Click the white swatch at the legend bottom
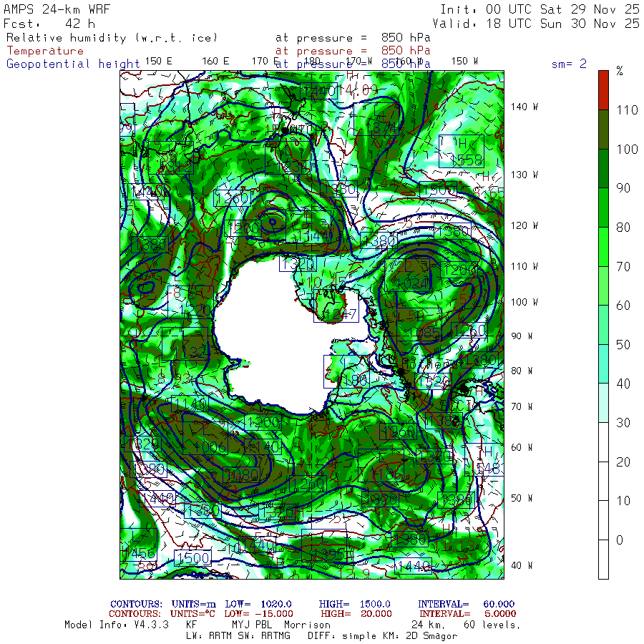 click(x=604, y=560)
